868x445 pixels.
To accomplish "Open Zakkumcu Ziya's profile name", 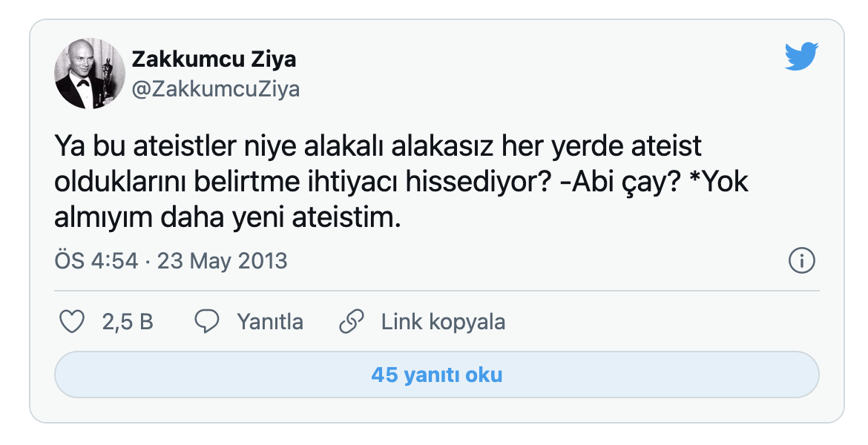I will (x=214, y=59).
